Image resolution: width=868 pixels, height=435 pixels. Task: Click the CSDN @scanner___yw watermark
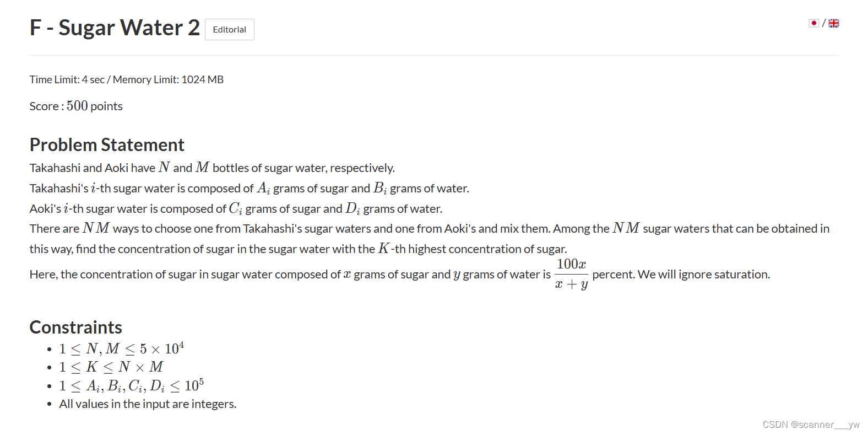click(811, 425)
